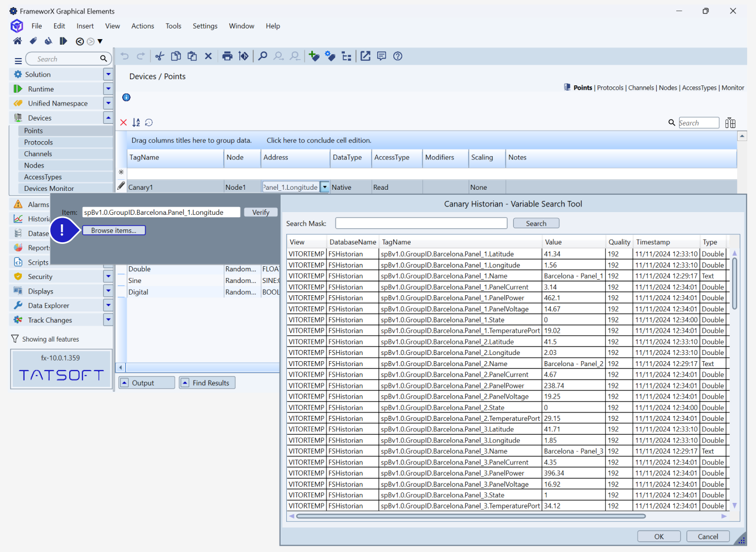Add new tag with plus-tag icon
This screenshot has height=552, width=756.
[x=314, y=56]
